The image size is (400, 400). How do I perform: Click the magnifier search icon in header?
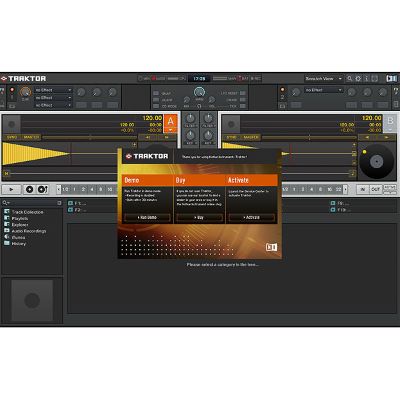[349, 79]
